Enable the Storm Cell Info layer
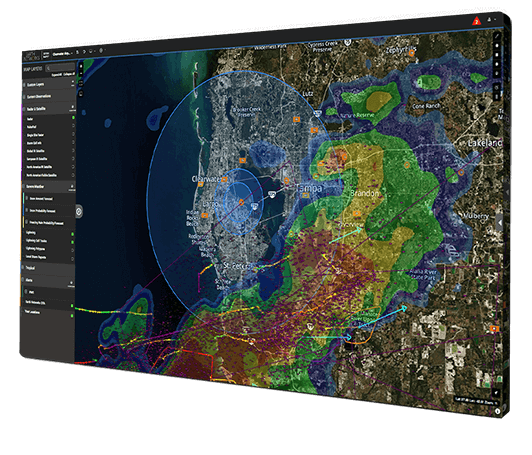The height and width of the screenshot is (455, 532). 73,142
